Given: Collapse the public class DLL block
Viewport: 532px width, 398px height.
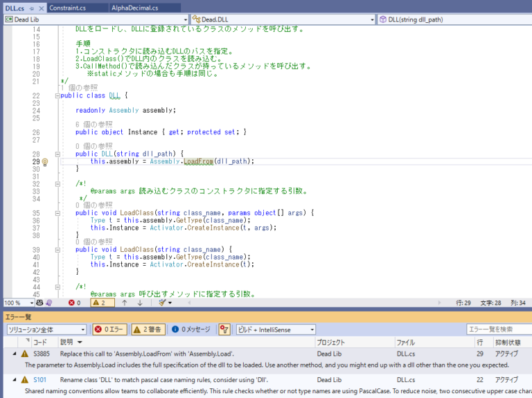Looking at the screenshot, I should point(57,96).
